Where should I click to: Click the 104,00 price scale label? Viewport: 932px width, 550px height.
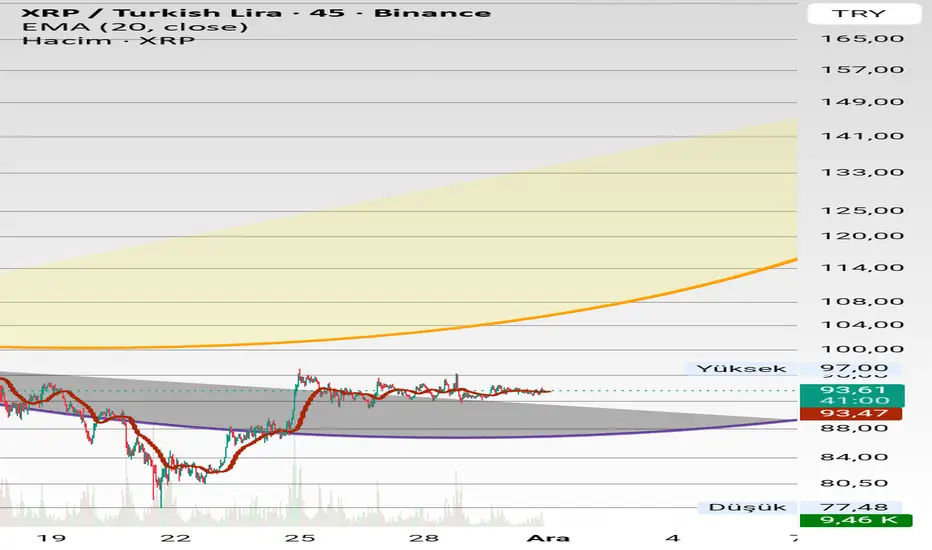(862, 325)
